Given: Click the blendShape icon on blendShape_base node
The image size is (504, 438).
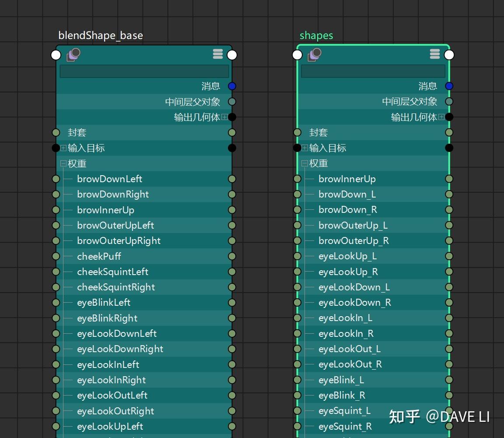Looking at the screenshot, I should click(73, 54).
